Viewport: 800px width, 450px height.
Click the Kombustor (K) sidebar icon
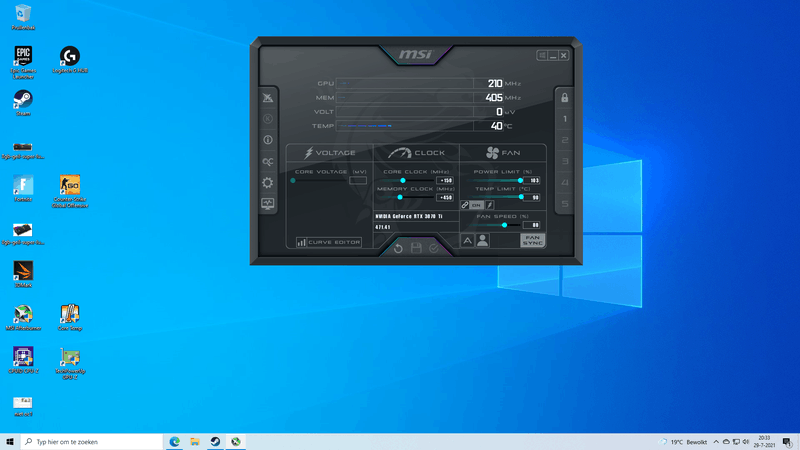[267, 119]
